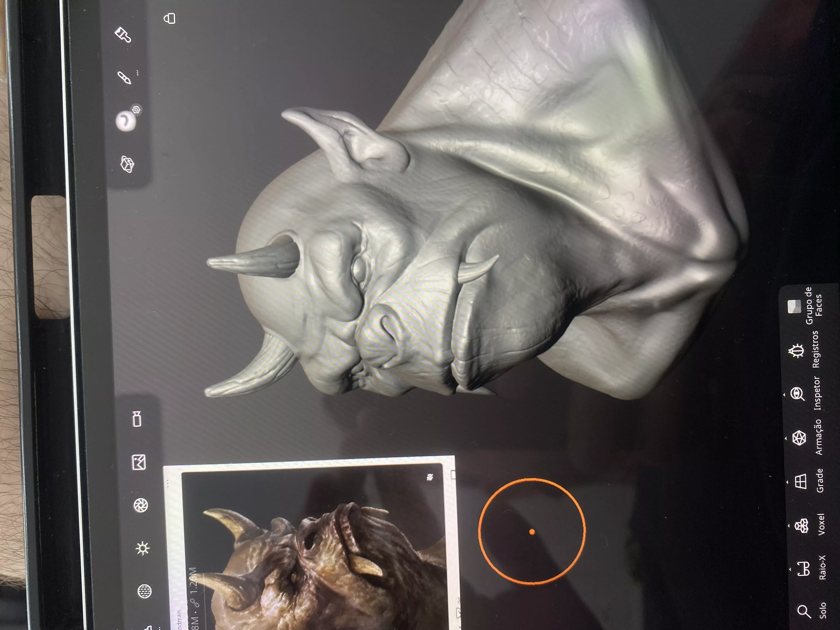This screenshot has width=840, height=630.
Task: Toggle Armação wireframe display
Action: pos(808,437)
